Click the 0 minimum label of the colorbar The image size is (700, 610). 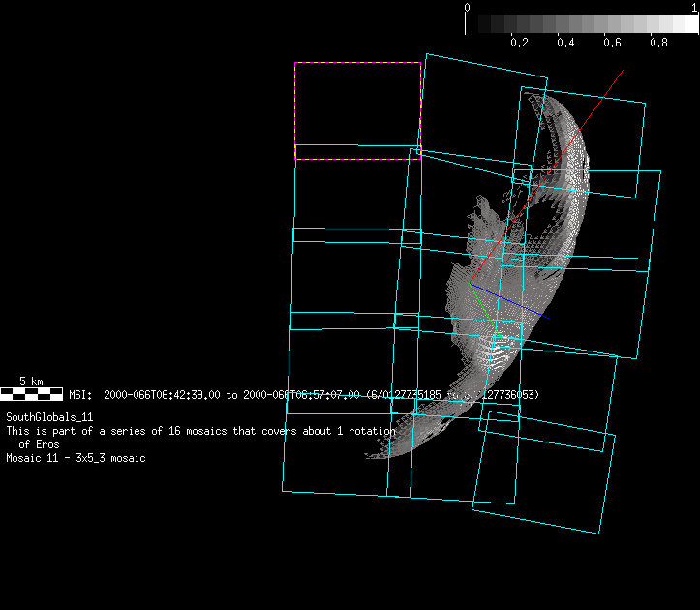468,8
